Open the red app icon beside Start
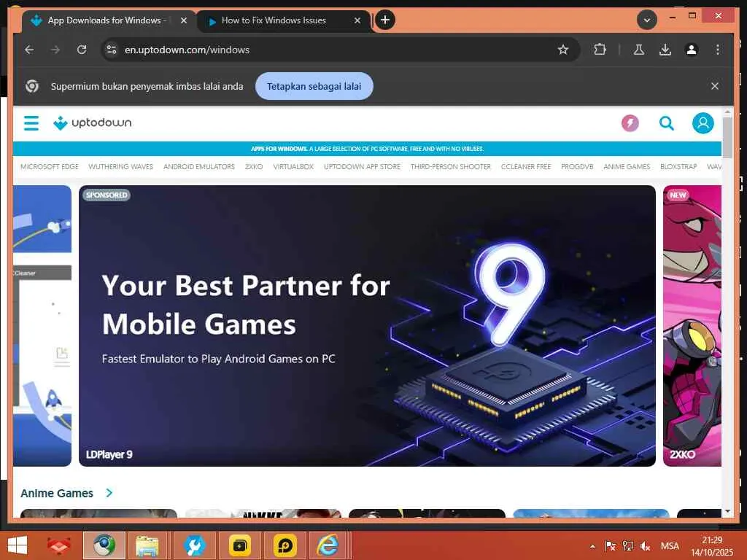 [59, 545]
